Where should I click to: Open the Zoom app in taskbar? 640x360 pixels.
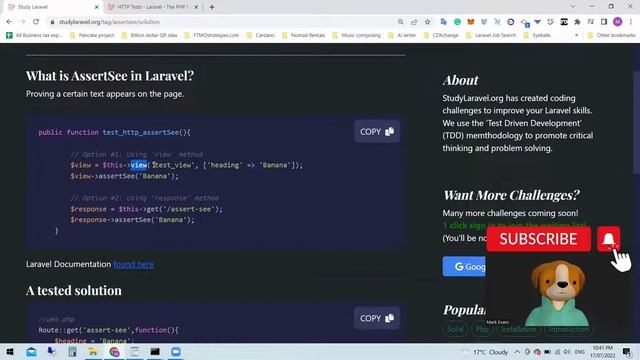point(176,351)
